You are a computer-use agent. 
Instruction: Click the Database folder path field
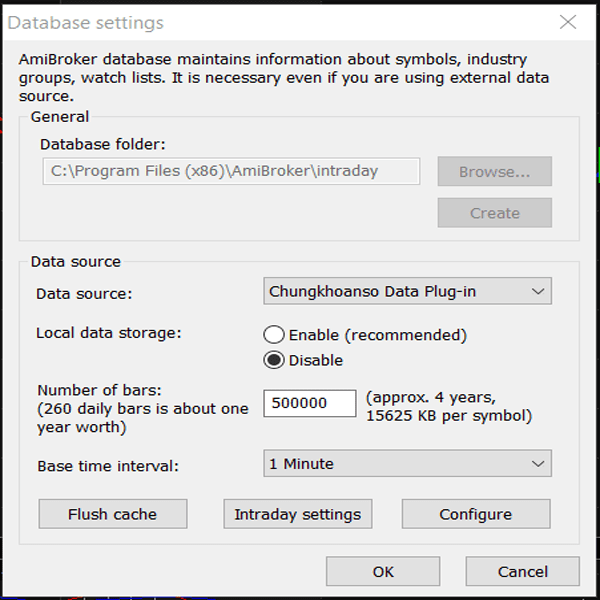pos(231,171)
